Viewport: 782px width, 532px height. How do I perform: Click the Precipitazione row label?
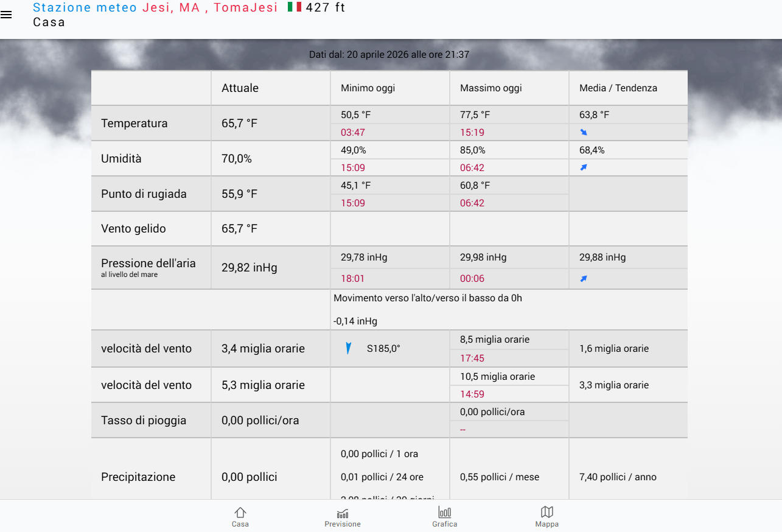point(138,477)
